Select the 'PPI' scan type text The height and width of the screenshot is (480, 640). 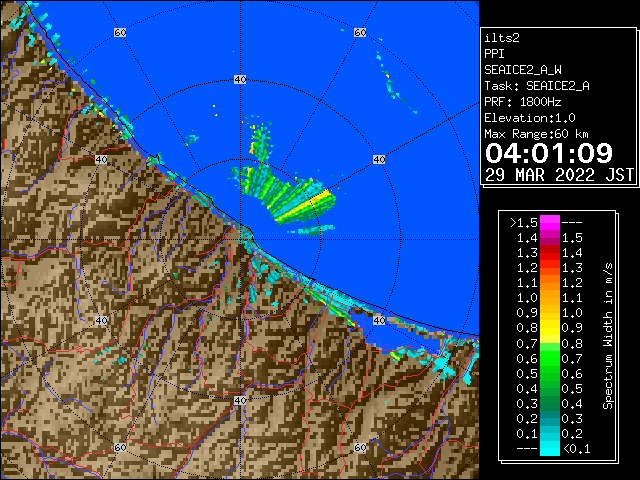pyautogui.click(x=494, y=54)
